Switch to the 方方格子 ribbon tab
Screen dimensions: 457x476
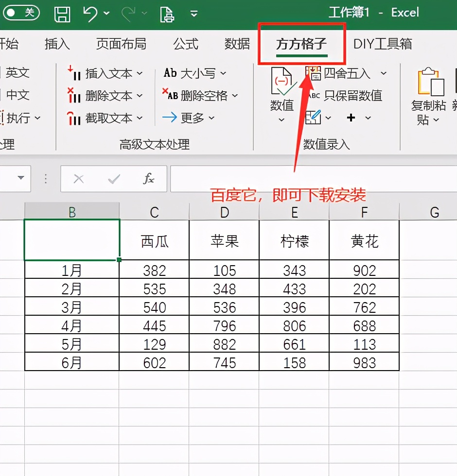tap(302, 44)
